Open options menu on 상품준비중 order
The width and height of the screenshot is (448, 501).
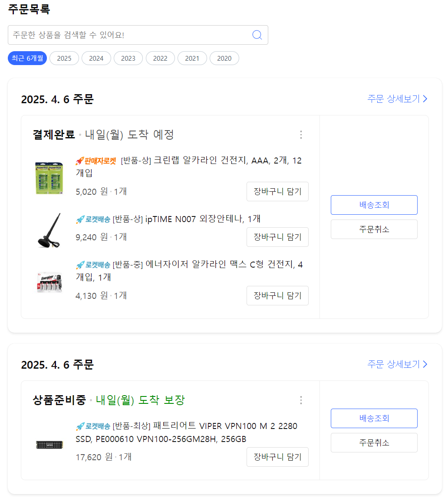tap(301, 400)
